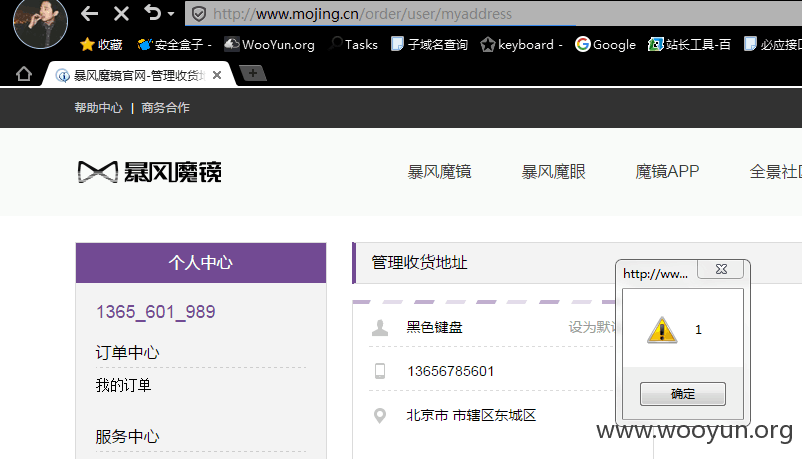
Task: Click the username 1365_601_989
Action: click(155, 312)
